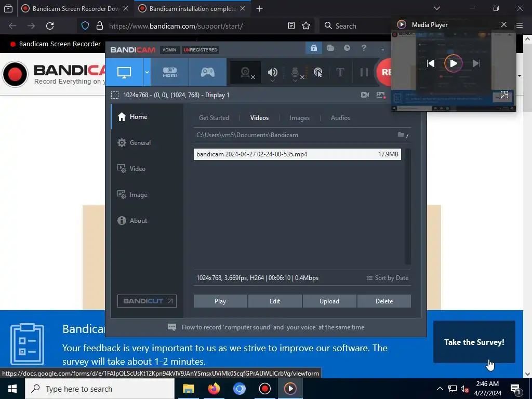Expand Media Player out of mini view

coord(504,95)
